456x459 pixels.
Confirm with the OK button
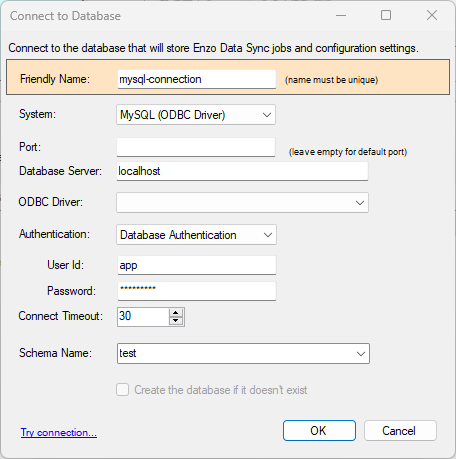[319, 431]
